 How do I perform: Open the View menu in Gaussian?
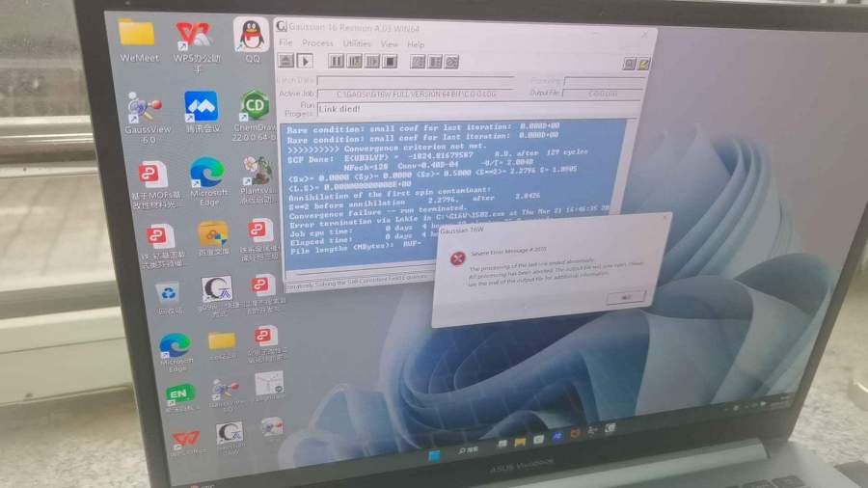(390, 43)
